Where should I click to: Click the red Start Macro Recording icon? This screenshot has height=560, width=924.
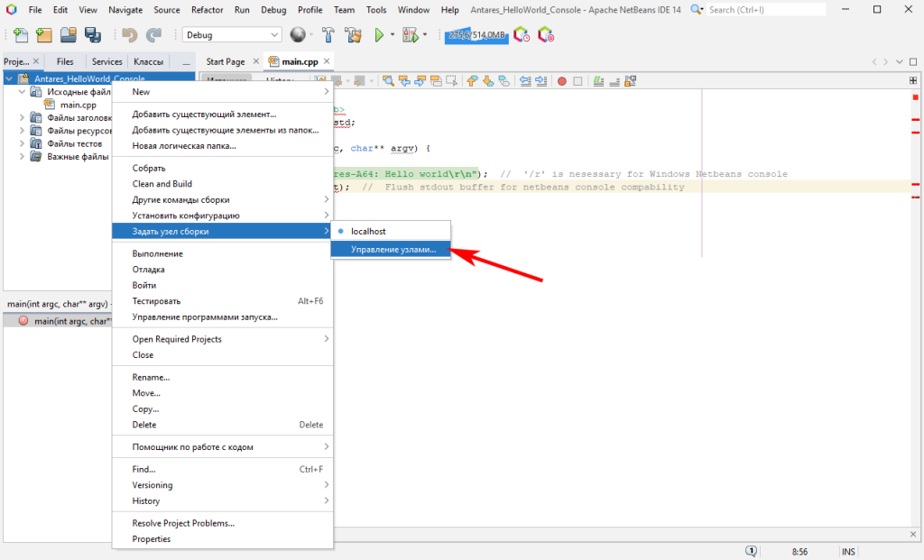(562, 81)
